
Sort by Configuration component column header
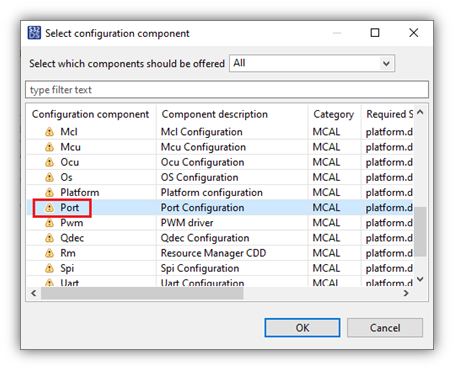pyautogui.click(x=90, y=114)
